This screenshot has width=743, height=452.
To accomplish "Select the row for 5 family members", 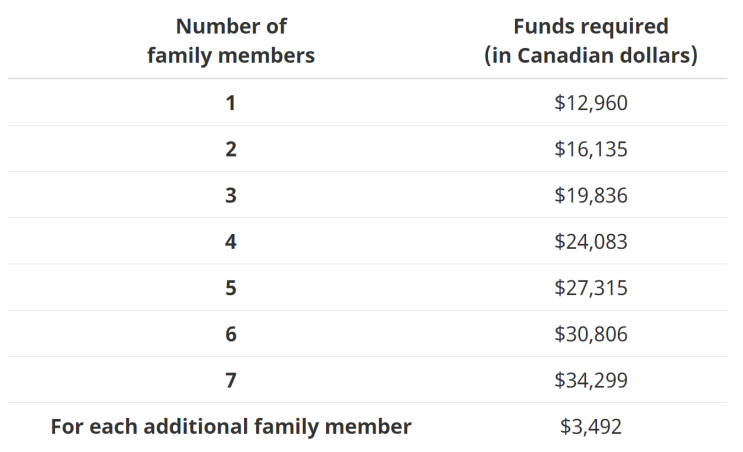I will (231, 288).
